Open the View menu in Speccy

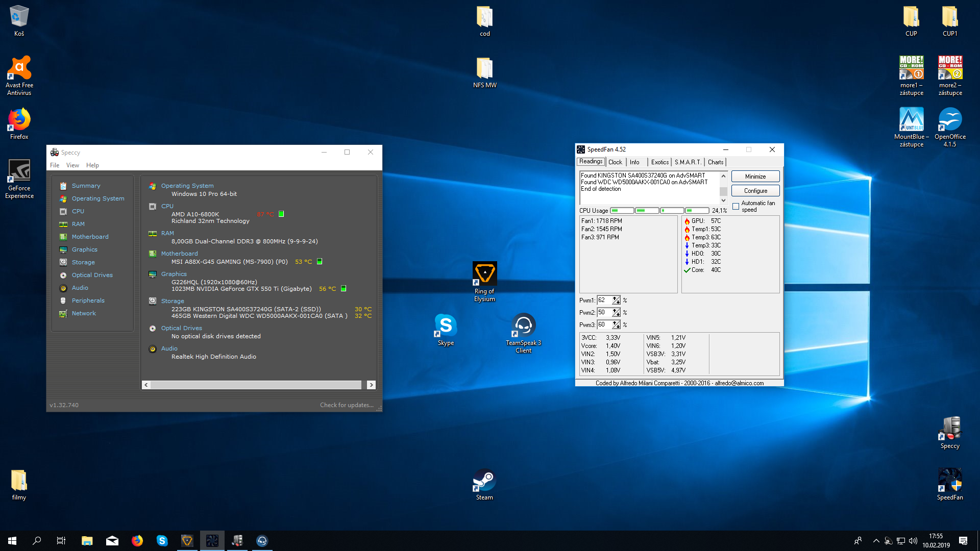72,165
